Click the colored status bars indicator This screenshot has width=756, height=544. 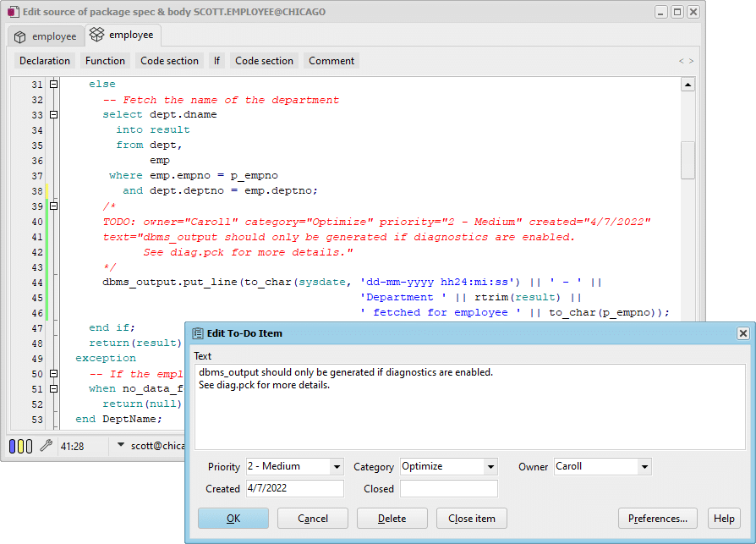pyautogui.click(x=21, y=446)
